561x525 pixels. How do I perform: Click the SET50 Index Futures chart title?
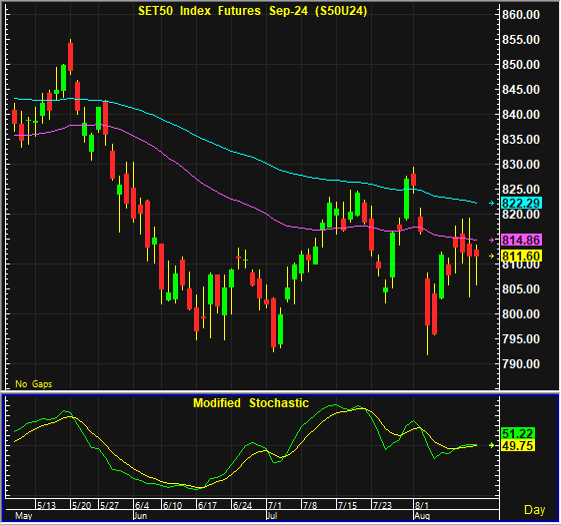[x=253, y=11]
